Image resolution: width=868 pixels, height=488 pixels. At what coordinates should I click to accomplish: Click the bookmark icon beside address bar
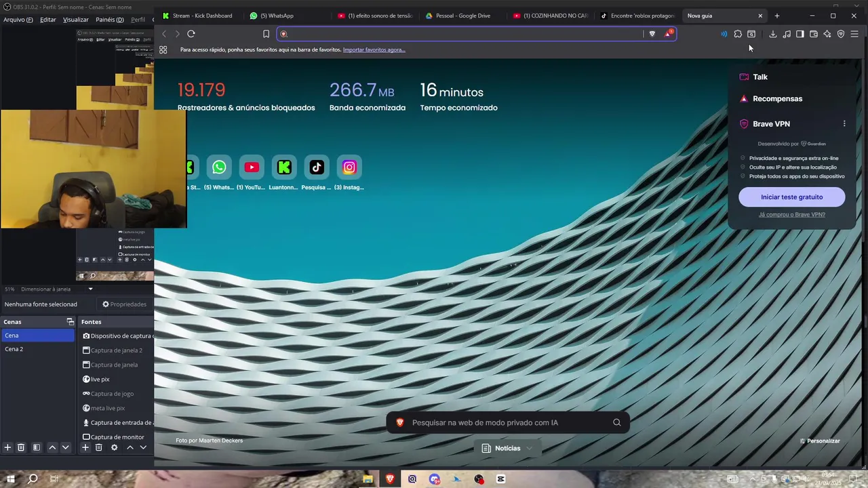(266, 34)
